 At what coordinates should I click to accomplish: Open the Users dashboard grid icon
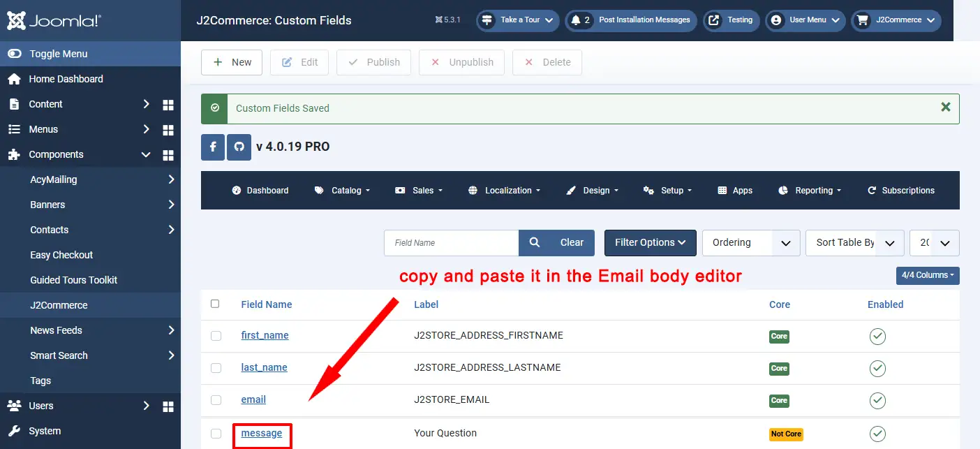click(x=168, y=406)
